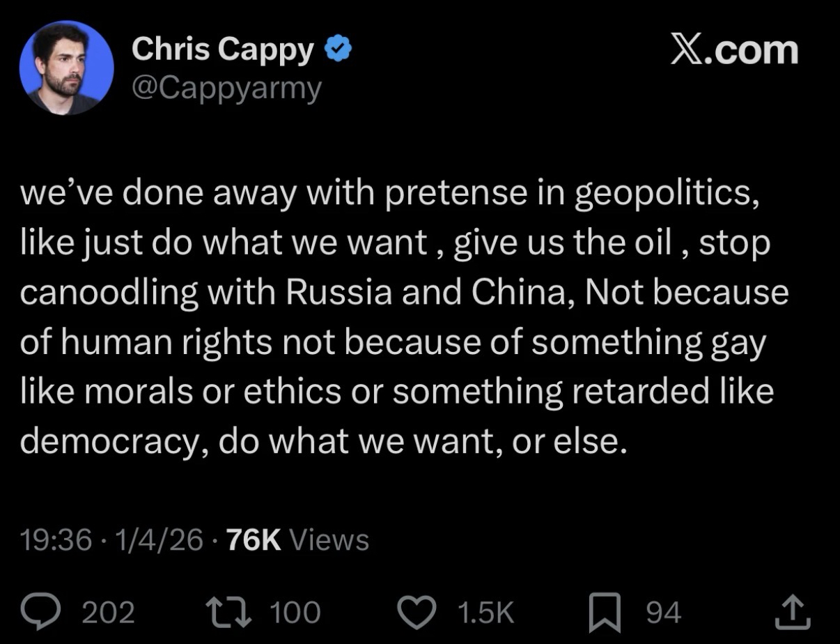Viewport: 840px width, 644px height.
Task: Click the 1.5K likes count
Action: 485,612
